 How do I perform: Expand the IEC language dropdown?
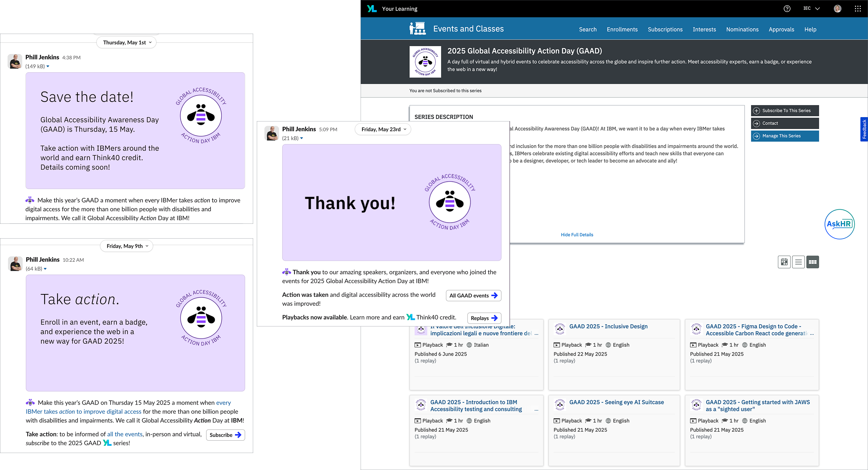811,8
